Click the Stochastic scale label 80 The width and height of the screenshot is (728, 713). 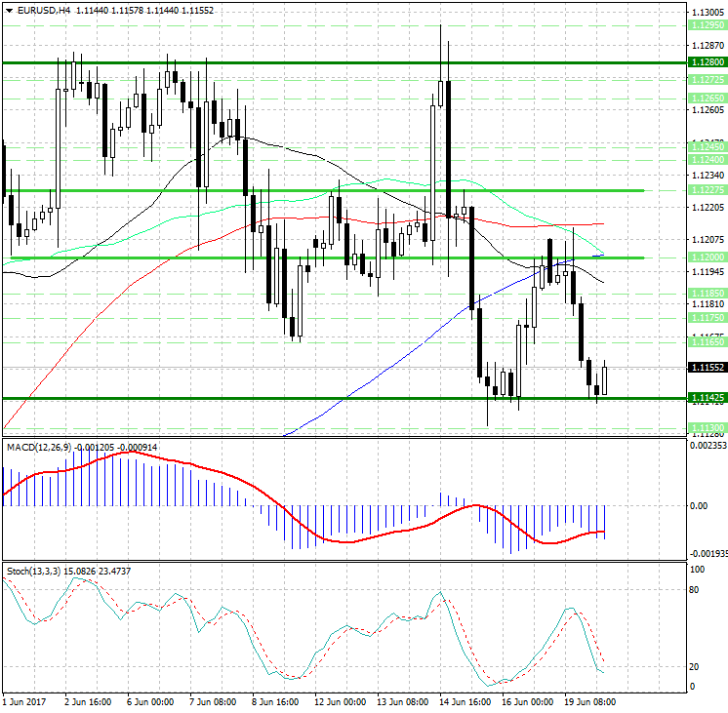click(694, 590)
